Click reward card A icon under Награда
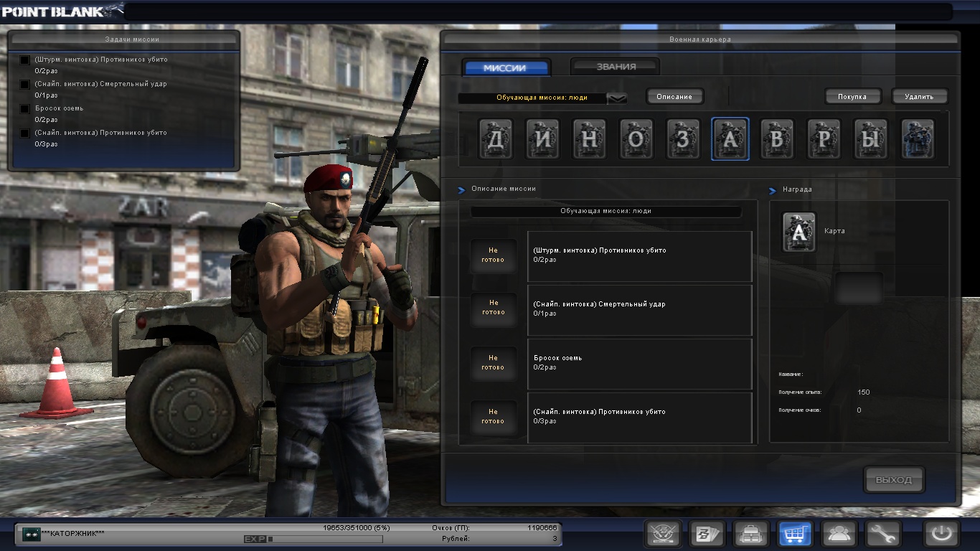980x551 pixels. click(x=799, y=232)
